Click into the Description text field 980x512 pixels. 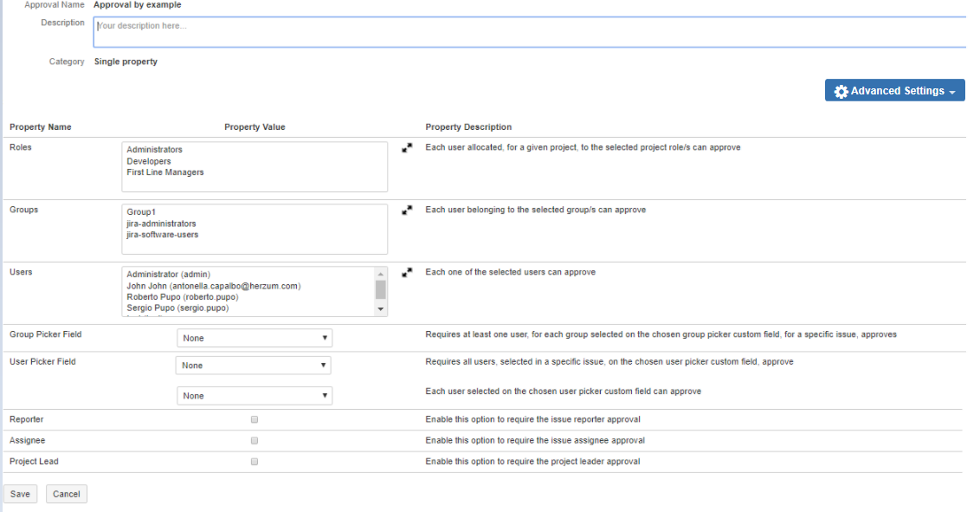point(528,32)
